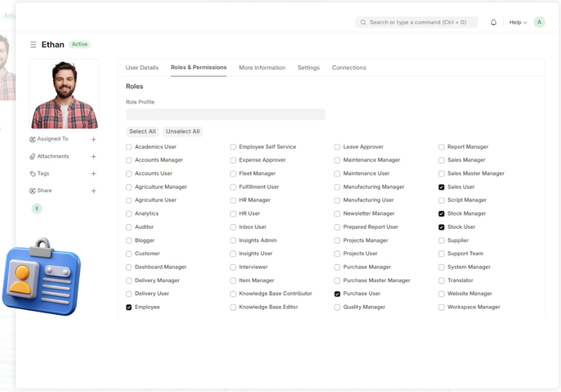Switch to the Settings tab
This screenshot has height=392, width=561.
[x=308, y=67]
